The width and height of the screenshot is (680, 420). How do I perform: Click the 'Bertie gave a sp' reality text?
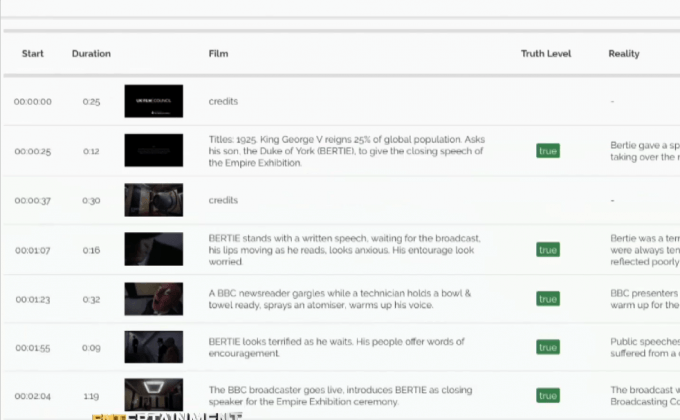(x=645, y=151)
